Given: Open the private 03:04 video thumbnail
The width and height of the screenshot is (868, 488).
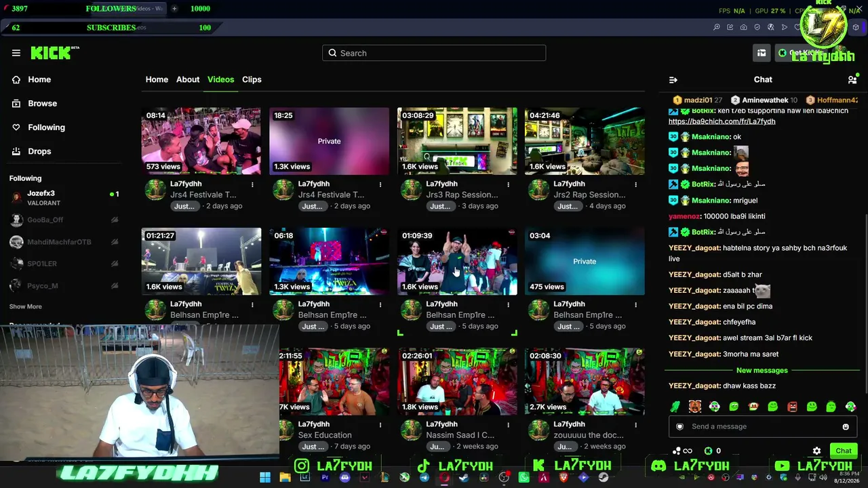Looking at the screenshot, I should 585,262.
